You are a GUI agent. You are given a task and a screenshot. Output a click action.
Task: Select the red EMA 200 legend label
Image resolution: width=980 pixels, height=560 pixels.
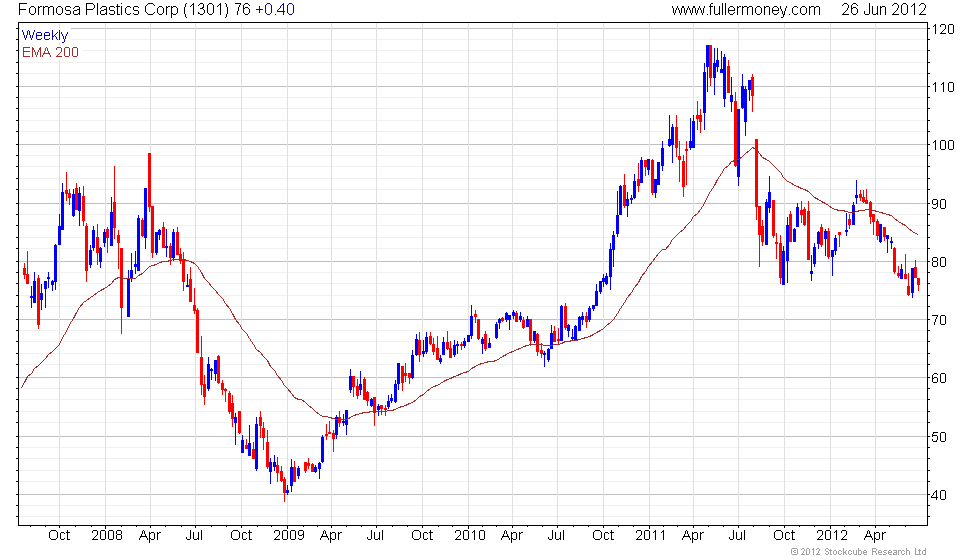(50, 52)
